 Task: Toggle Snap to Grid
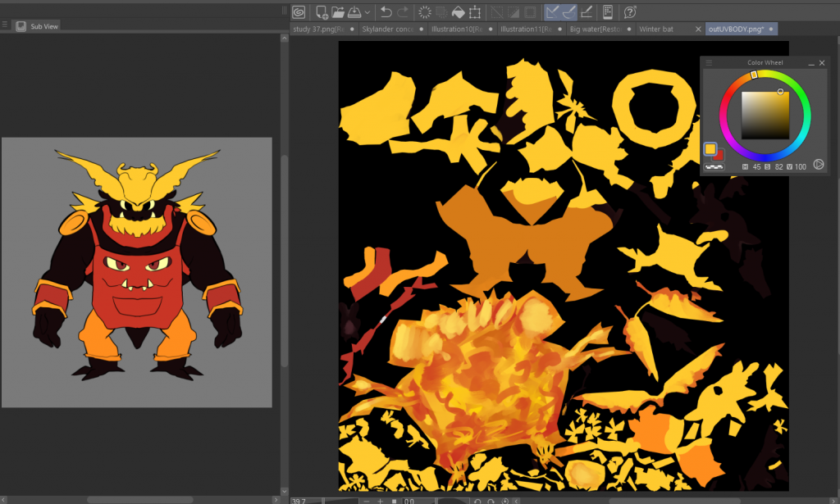(x=587, y=11)
